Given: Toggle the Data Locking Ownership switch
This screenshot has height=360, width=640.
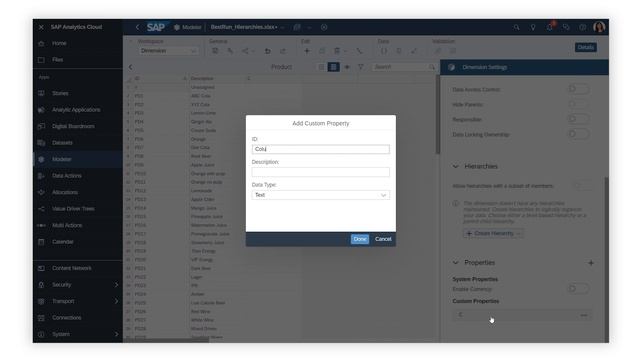Looking at the screenshot, I should coord(579,134).
